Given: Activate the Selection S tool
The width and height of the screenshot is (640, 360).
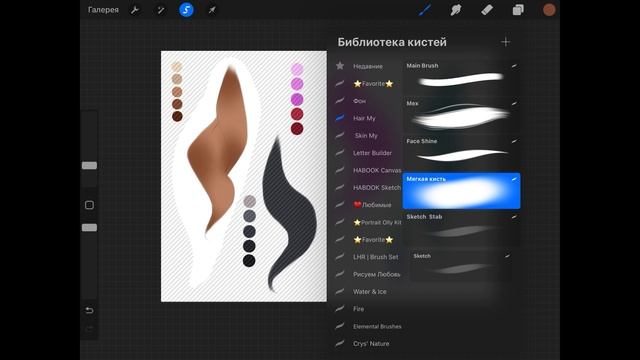Looking at the screenshot, I should pyautogui.click(x=186, y=10).
